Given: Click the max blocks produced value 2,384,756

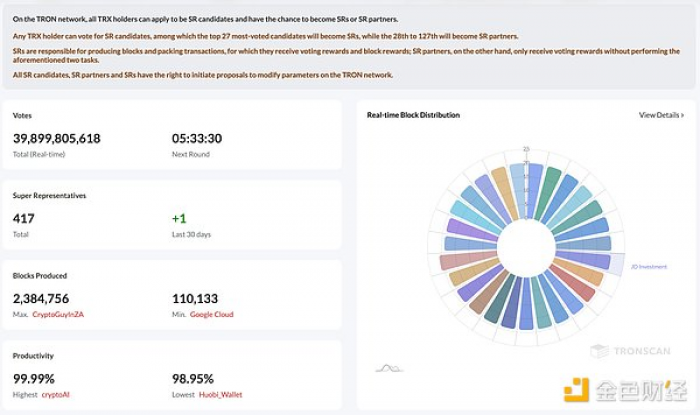Looking at the screenshot, I should [x=41, y=299].
